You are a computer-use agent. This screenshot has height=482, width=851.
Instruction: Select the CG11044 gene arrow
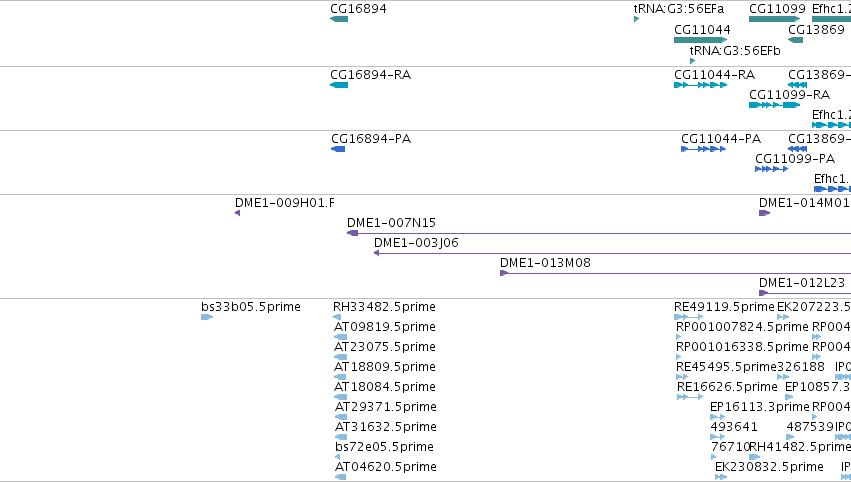point(701,40)
